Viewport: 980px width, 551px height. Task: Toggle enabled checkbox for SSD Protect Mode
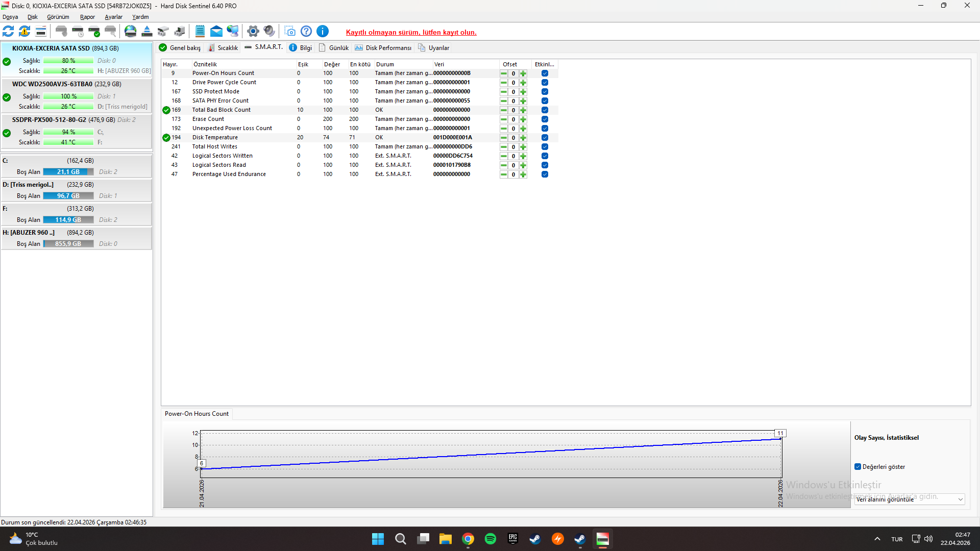tap(545, 92)
